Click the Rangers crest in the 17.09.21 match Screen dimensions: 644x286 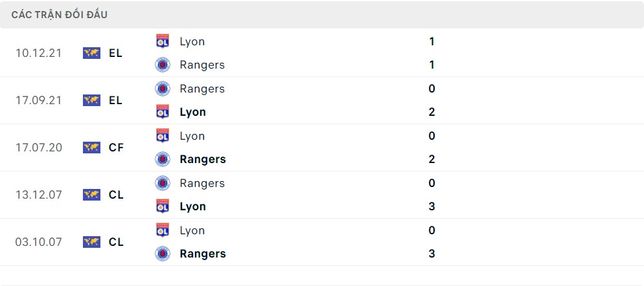pos(163,89)
